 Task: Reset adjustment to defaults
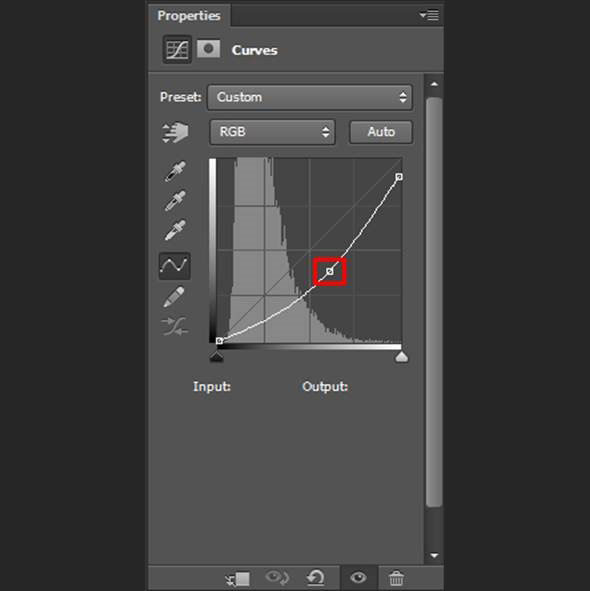point(316,578)
